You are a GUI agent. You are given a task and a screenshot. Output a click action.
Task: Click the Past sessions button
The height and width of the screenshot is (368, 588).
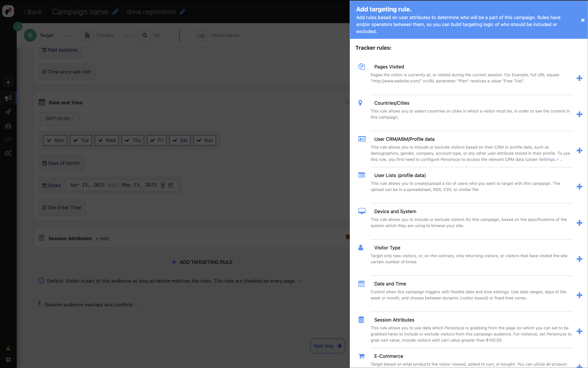[x=60, y=50]
